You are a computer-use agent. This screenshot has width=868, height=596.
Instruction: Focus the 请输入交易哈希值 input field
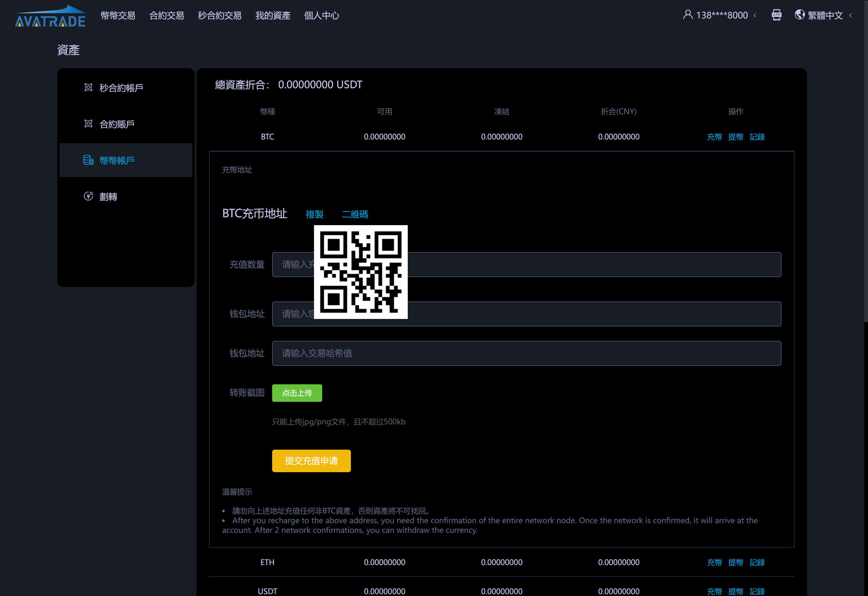pos(526,353)
